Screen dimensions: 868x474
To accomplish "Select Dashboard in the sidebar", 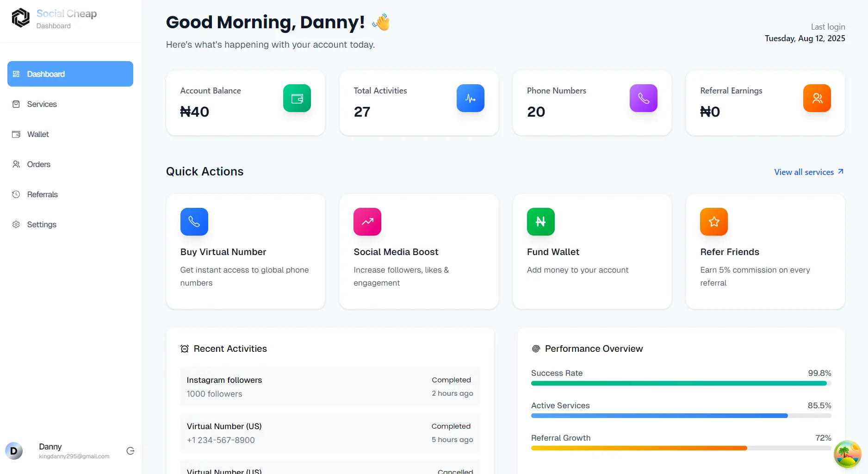I will pyautogui.click(x=70, y=74).
